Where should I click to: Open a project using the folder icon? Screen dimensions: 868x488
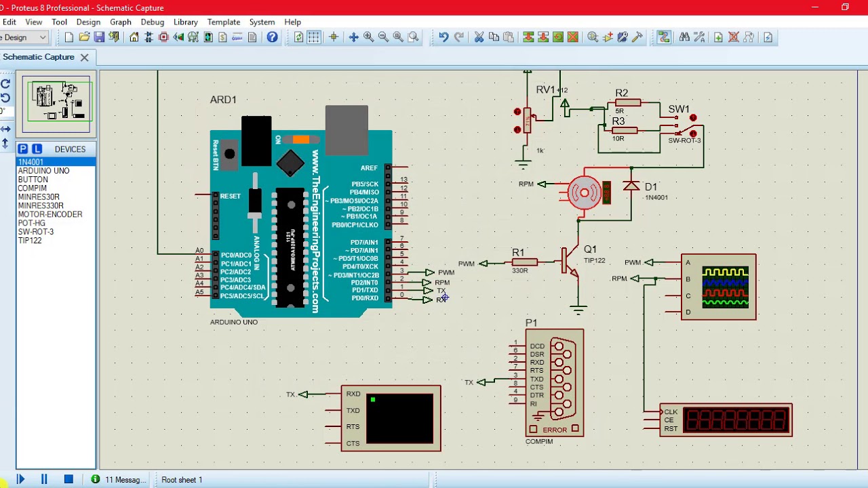(x=84, y=37)
